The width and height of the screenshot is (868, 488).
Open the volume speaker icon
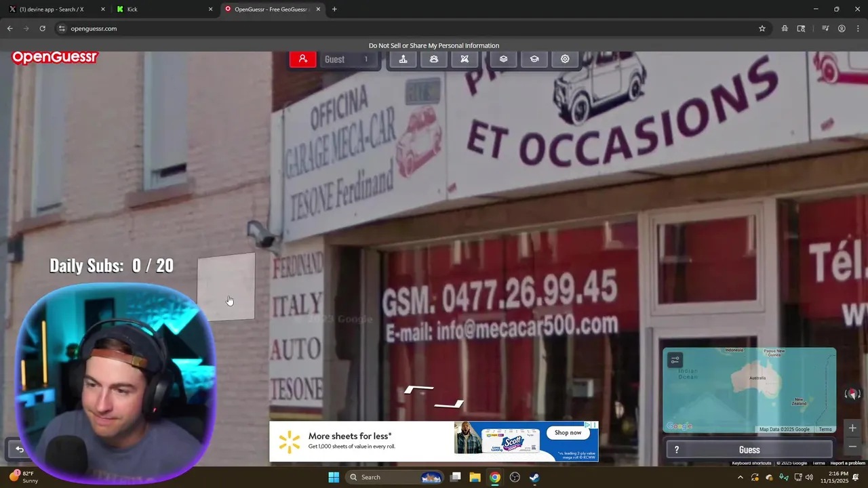click(x=809, y=477)
